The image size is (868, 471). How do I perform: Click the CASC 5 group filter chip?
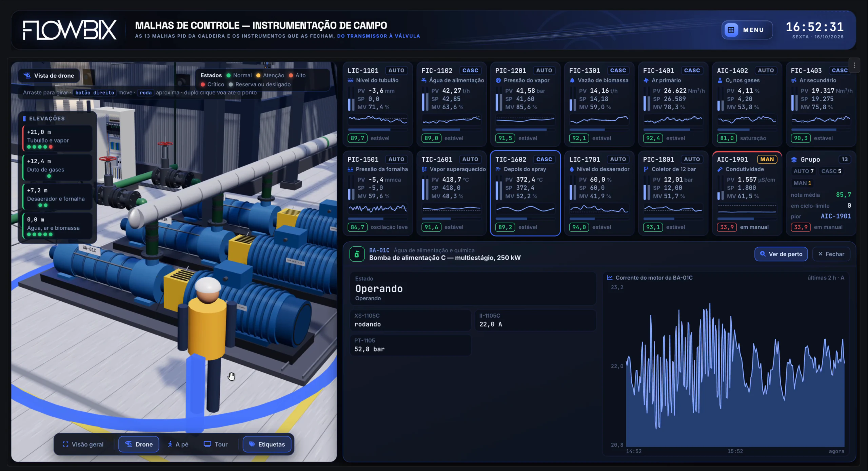pos(831,171)
